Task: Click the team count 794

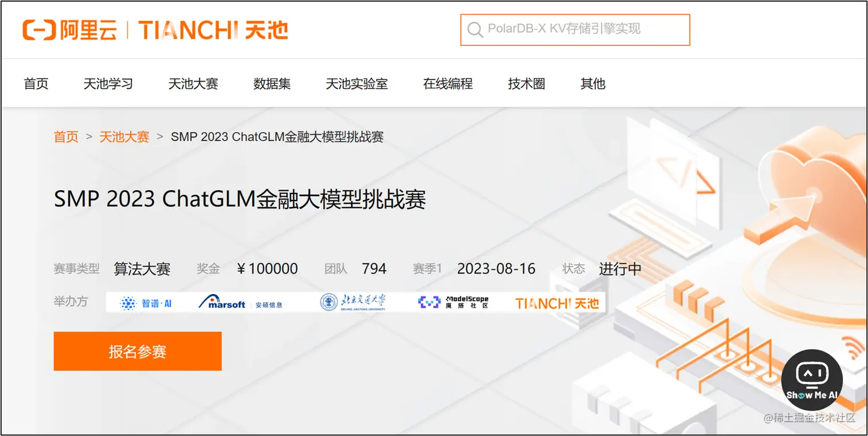Action: (x=374, y=269)
